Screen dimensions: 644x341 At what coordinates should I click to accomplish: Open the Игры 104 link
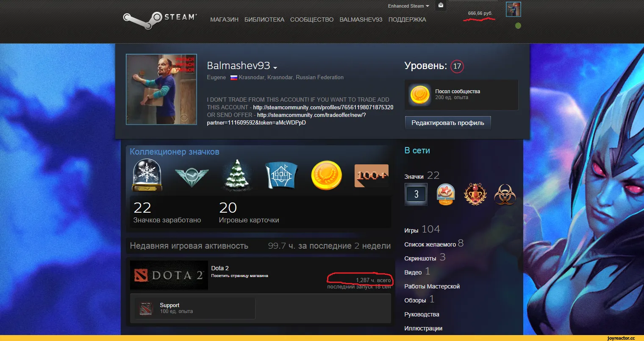[422, 230]
